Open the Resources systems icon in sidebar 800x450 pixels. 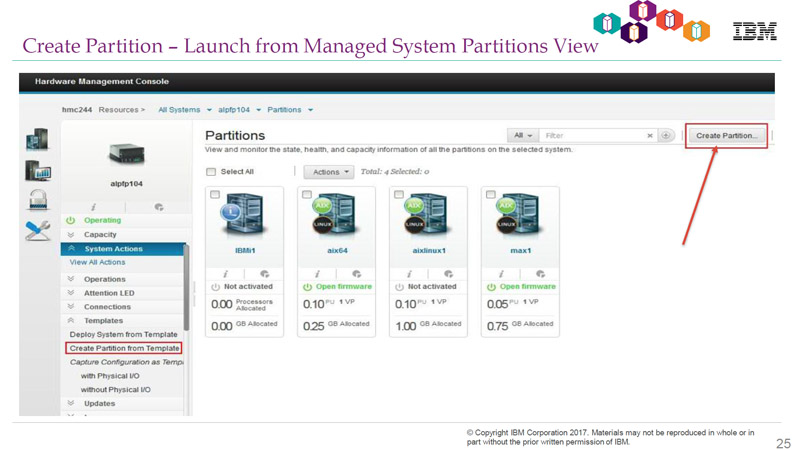click(x=37, y=139)
